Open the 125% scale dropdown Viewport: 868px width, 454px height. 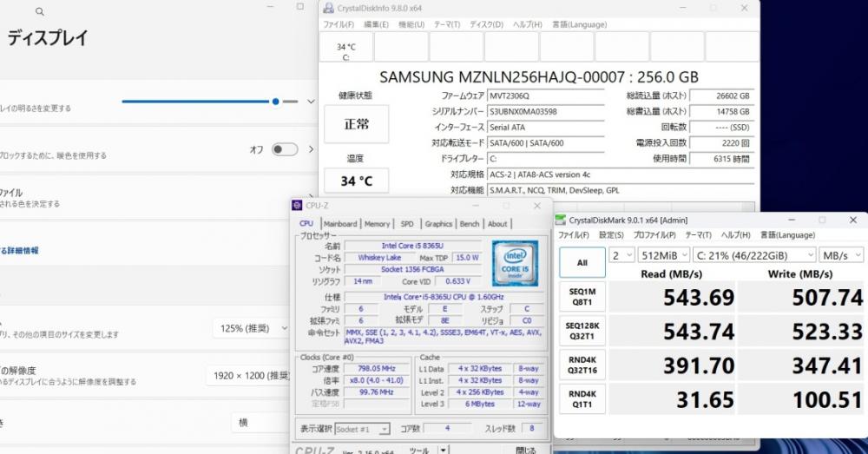[252, 328]
